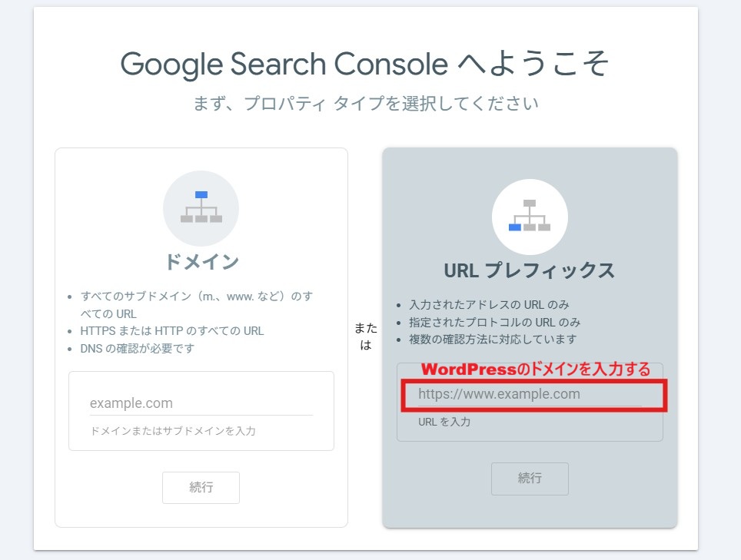Click '複数の確認方法に対応しています' bullet text

click(x=493, y=340)
